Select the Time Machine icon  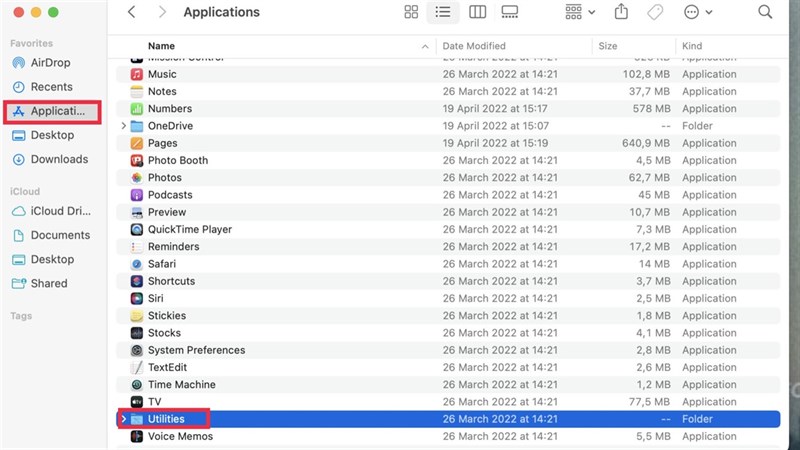(x=137, y=385)
